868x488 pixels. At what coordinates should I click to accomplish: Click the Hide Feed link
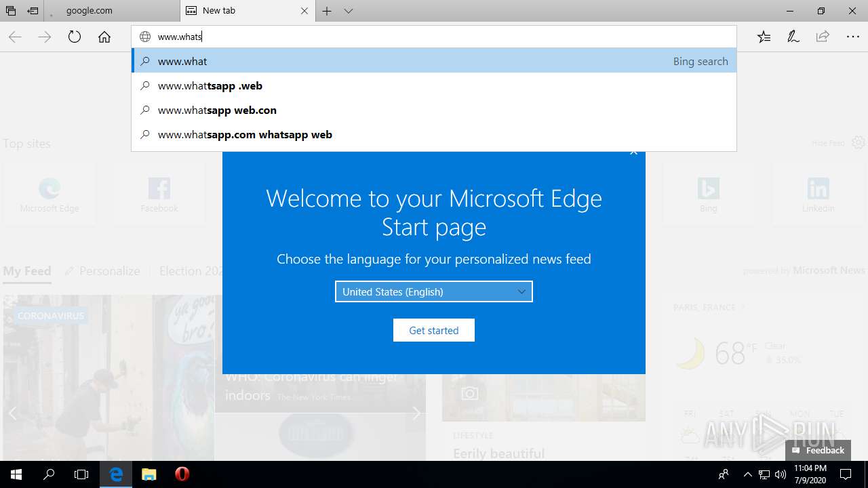(x=828, y=143)
